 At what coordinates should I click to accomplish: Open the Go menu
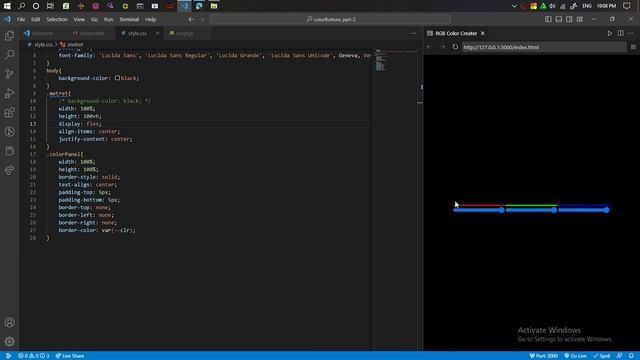tap(94, 19)
